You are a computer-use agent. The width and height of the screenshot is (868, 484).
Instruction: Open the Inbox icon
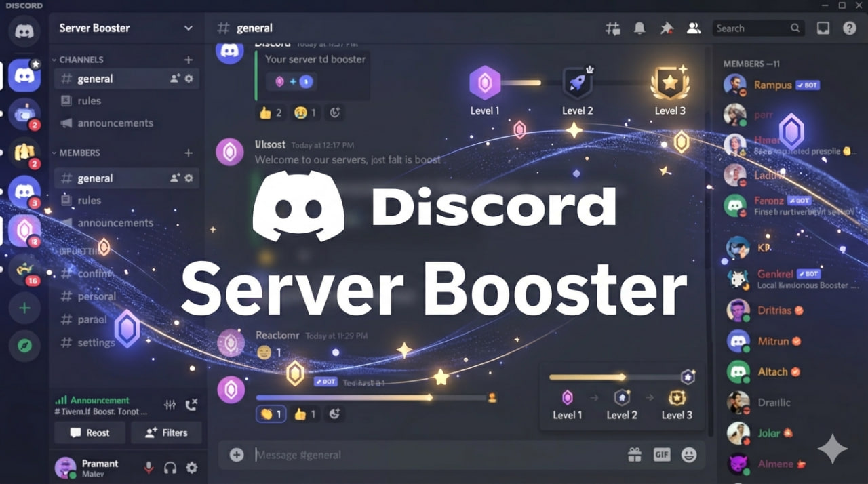coord(823,28)
